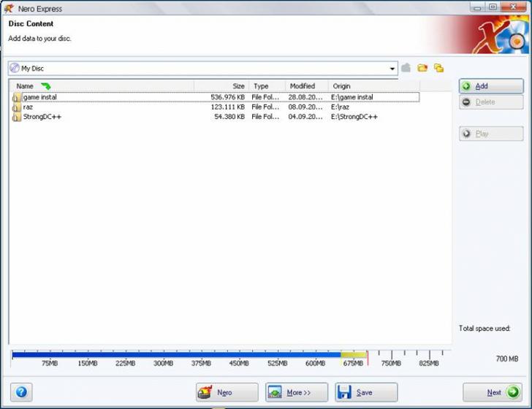532x409 pixels.
Task: Switch to full Nero application button
Action: (x=227, y=392)
